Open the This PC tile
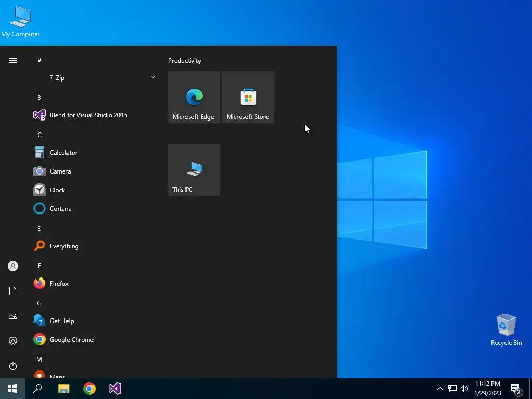The image size is (532, 399). [x=194, y=170]
